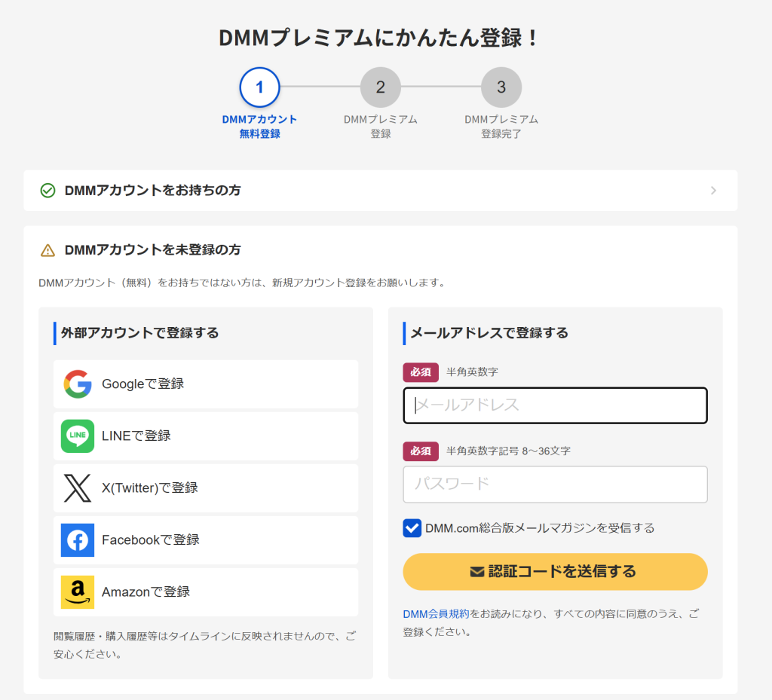Uncheck the DMM.com mail magazine checkbox
The width and height of the screenshot is (772, 700).
click(412, 528)
